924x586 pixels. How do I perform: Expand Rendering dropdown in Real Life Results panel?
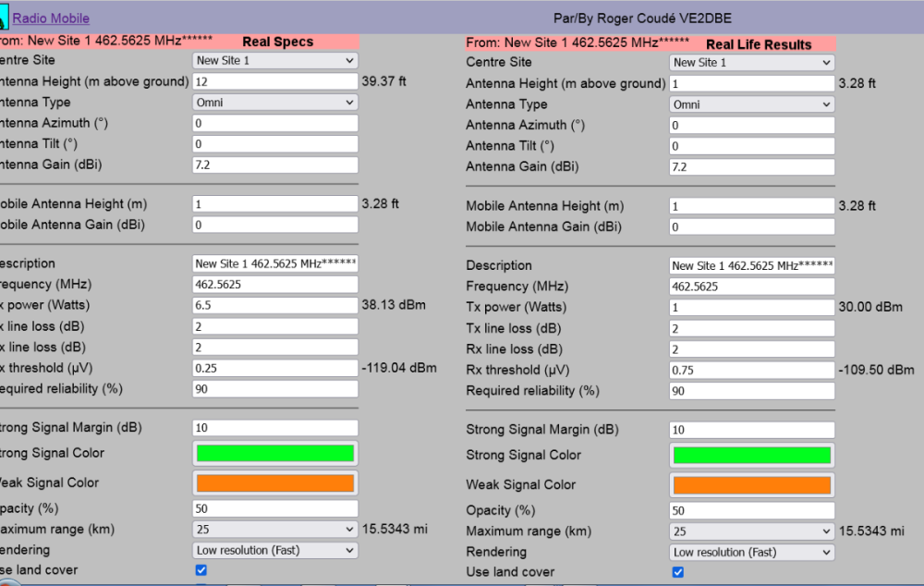click(x=752, y=552)
